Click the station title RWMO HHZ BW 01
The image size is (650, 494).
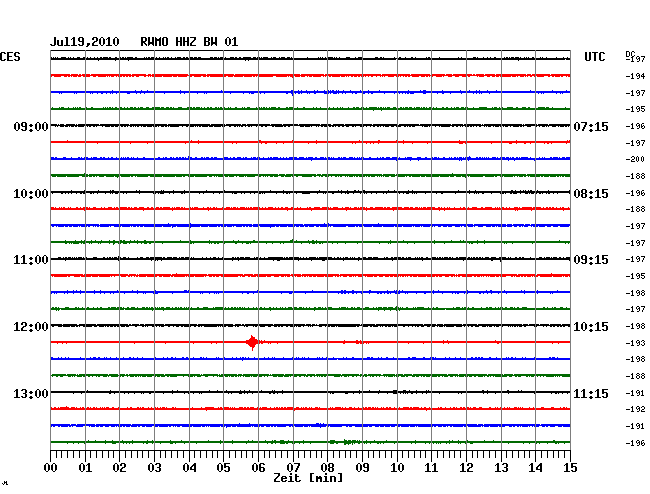[189, 42]
